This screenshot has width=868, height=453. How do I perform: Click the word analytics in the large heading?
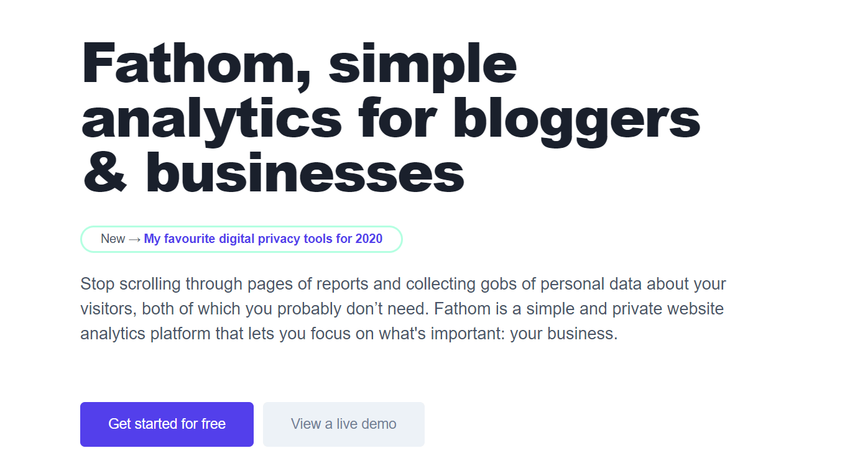pyautogui.click(x=211, y=119)
